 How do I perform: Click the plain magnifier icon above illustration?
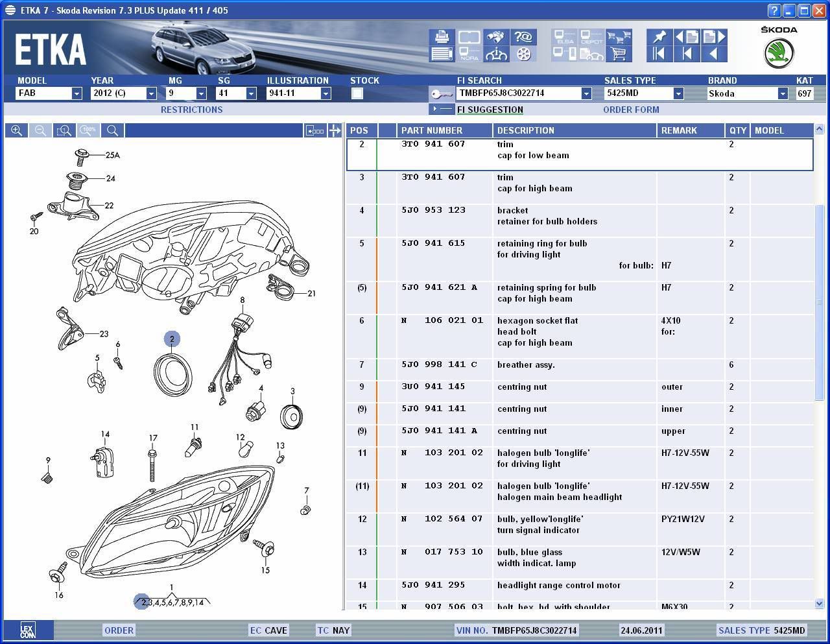pyautogui.click(x=112, y=130)
